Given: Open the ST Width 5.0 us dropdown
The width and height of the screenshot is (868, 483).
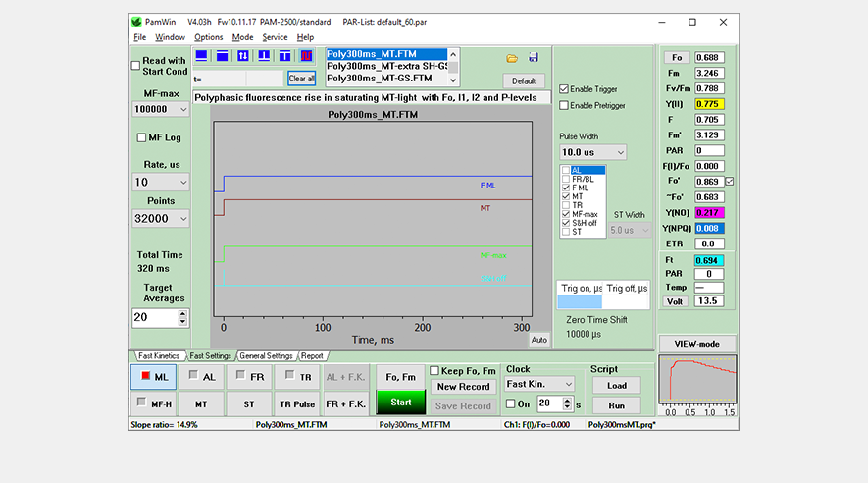Looking at the screenshot, I should click(x=630, y=230).
